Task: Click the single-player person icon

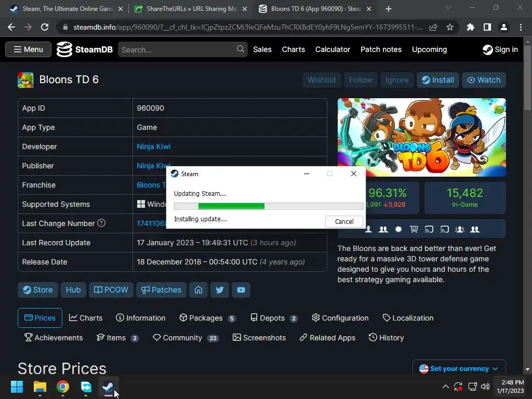Action: [368, 230]
